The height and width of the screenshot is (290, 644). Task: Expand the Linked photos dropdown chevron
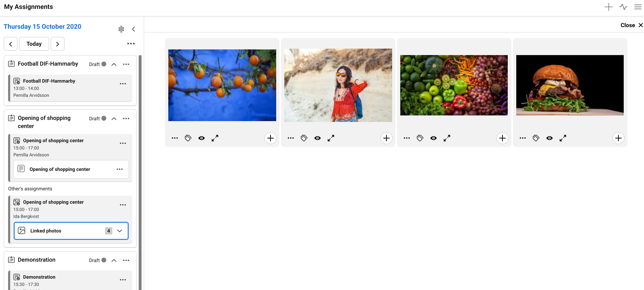[120, 231]
